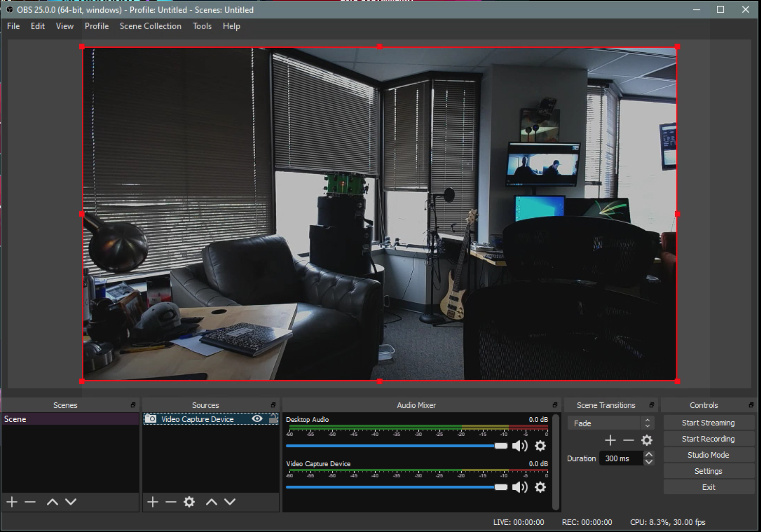Click the Start Recording button
Viewport: 761px width, 532px height.
click(708, 439)
